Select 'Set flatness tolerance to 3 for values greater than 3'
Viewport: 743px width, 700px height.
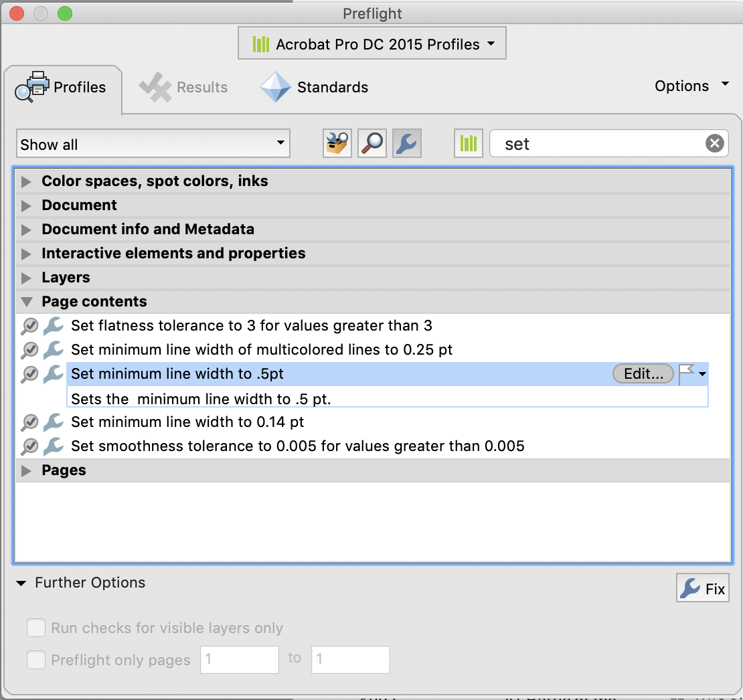coord(252,326)
